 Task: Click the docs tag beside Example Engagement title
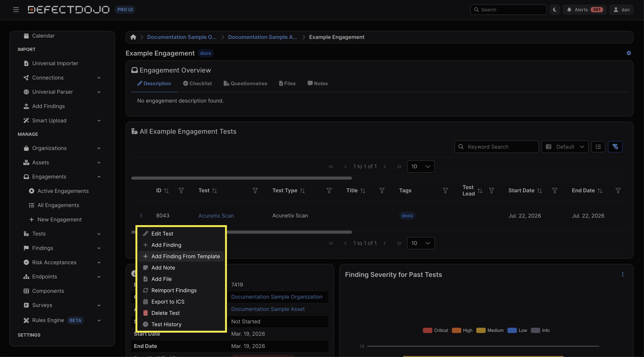pos(205,53)
